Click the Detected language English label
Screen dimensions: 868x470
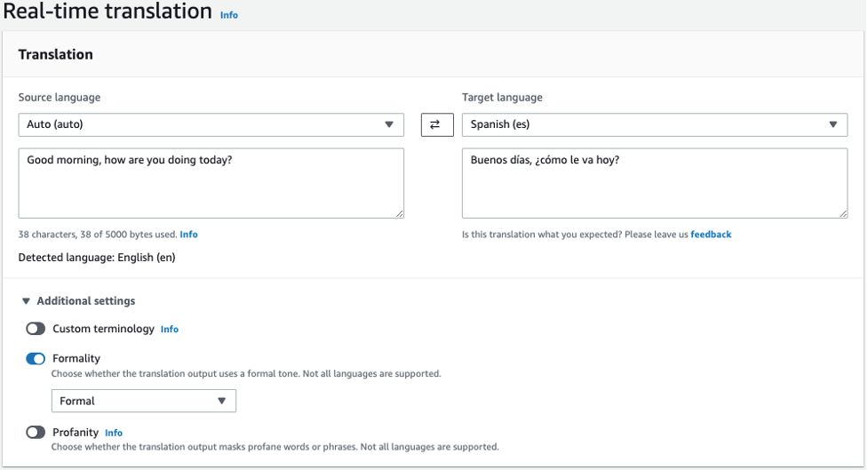pos(97,258)
